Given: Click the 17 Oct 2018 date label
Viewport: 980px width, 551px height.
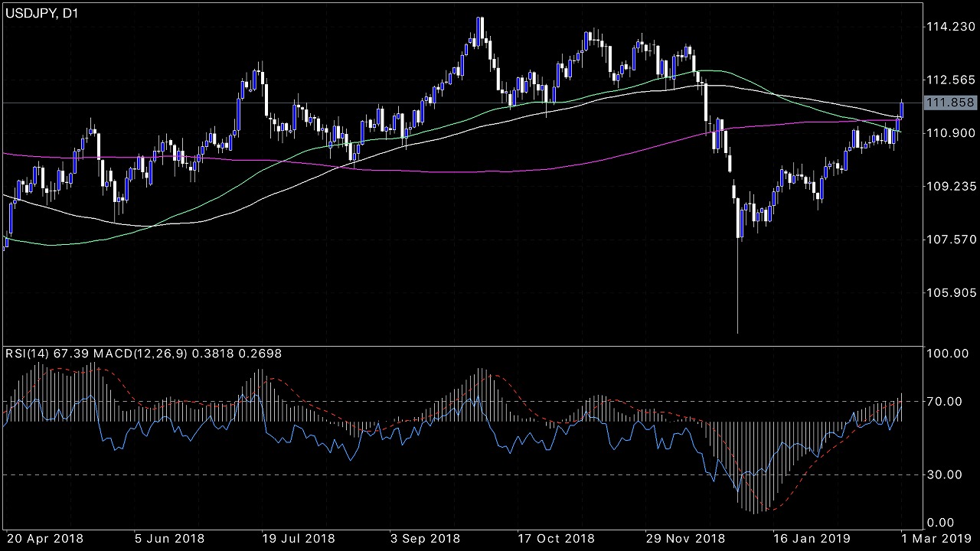Looking at the screenshot, I should (x=556, y=538).
